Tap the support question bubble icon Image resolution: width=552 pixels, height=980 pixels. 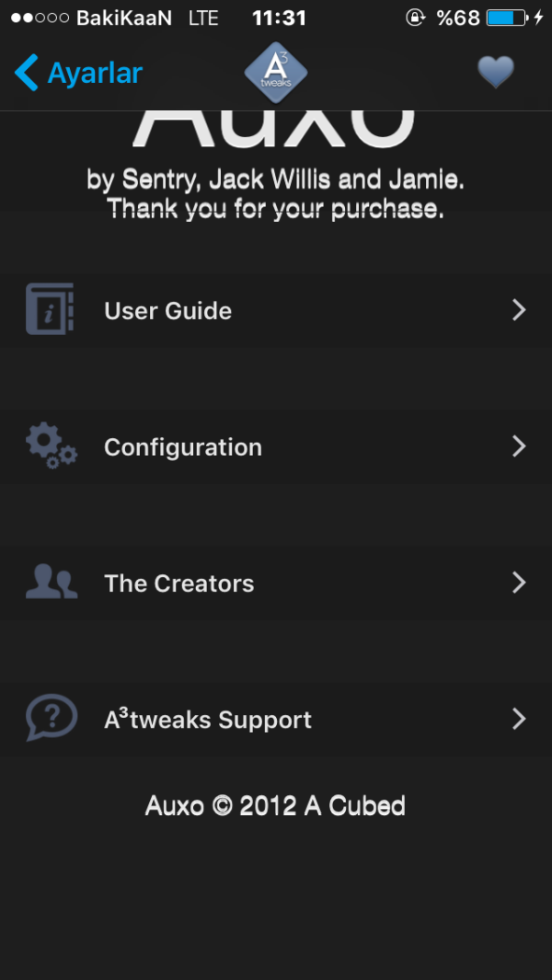click(x=51, y=718)
